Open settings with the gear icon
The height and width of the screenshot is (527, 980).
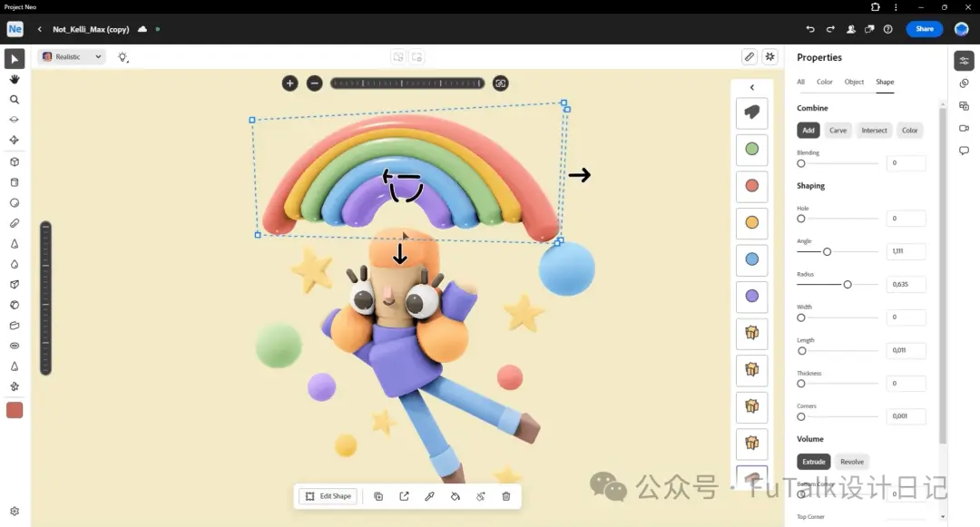[15, 512]
